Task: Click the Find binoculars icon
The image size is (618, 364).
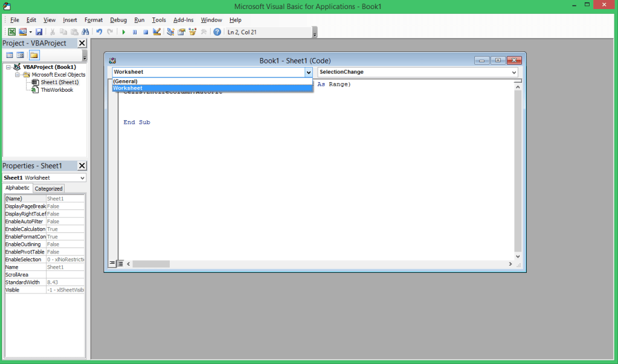Action: click(85, 32)
